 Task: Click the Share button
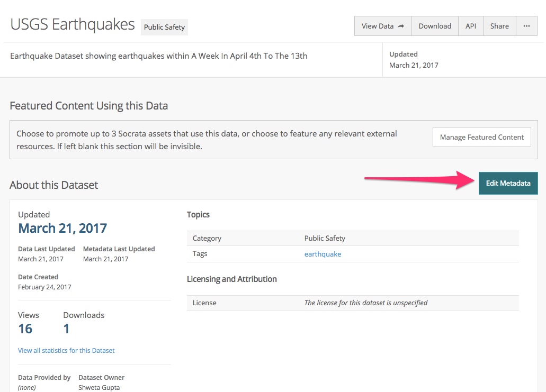click(499, 26)
